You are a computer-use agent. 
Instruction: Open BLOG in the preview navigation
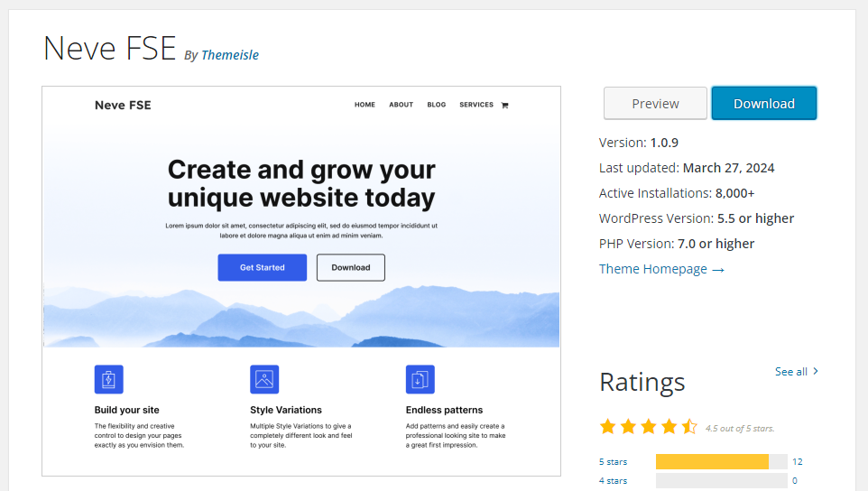pyautogui.click(x=436, y=105)
